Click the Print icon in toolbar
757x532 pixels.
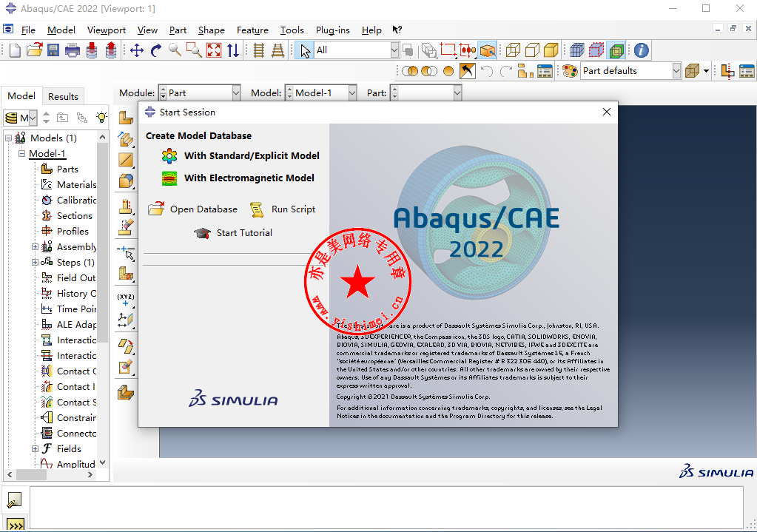coord(73,50)
